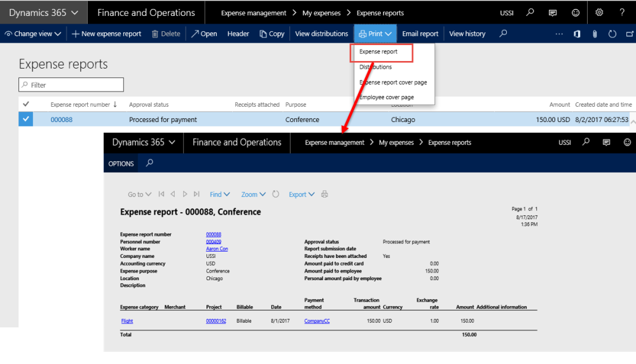The image size is (636, 364).
Task: Click the messages icon in the report viewer header
Action: (x=606, y=142)
